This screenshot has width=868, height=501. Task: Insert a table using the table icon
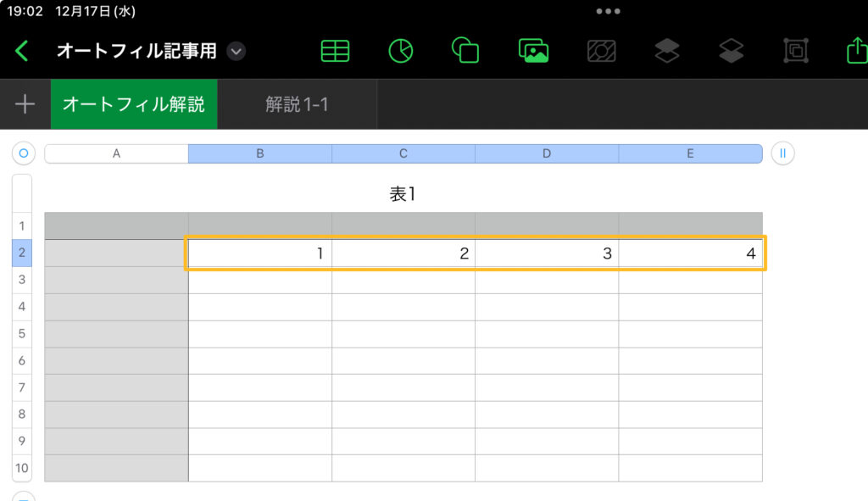335,51
